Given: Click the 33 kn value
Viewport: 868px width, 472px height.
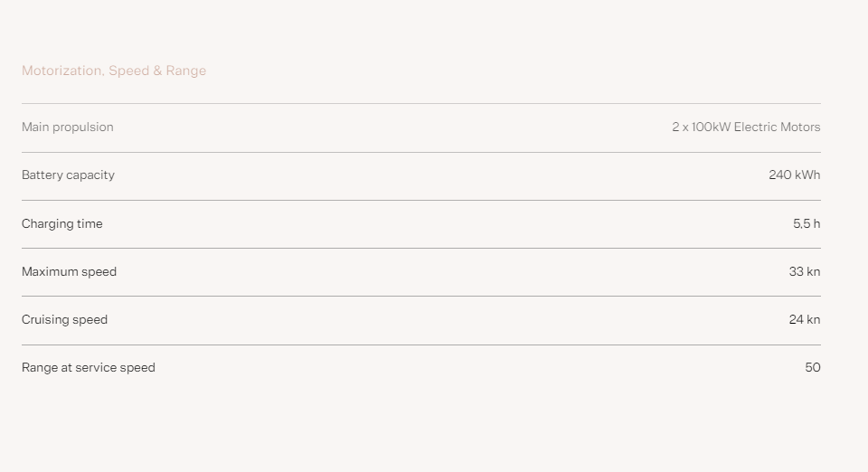Looking at the screenshot, I should pyautogui.click(x=805, y=271).
